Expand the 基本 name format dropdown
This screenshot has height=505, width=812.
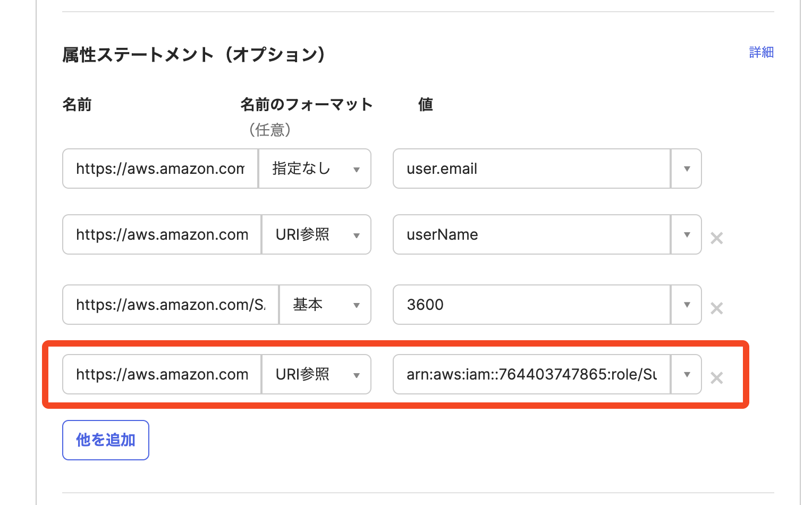325,305
